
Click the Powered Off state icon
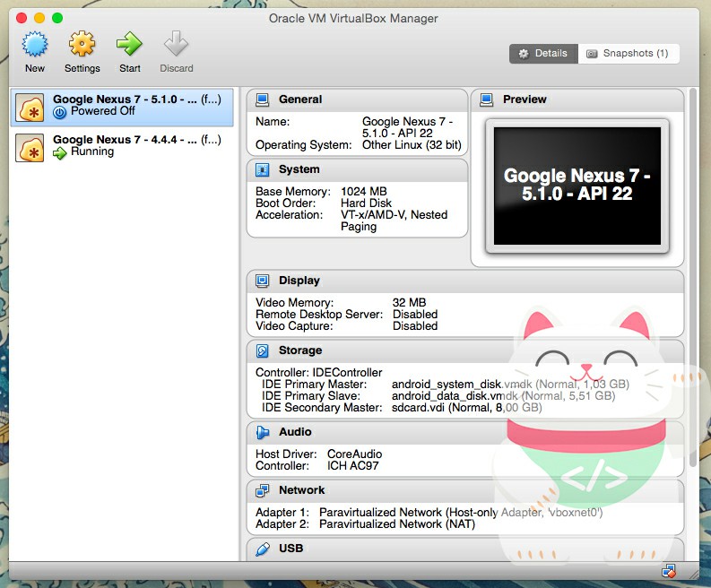point(59,112)
